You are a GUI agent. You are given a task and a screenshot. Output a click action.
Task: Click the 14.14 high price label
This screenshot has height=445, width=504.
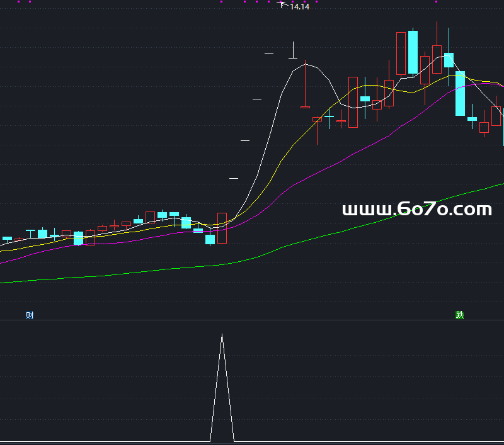pos(299,7)
